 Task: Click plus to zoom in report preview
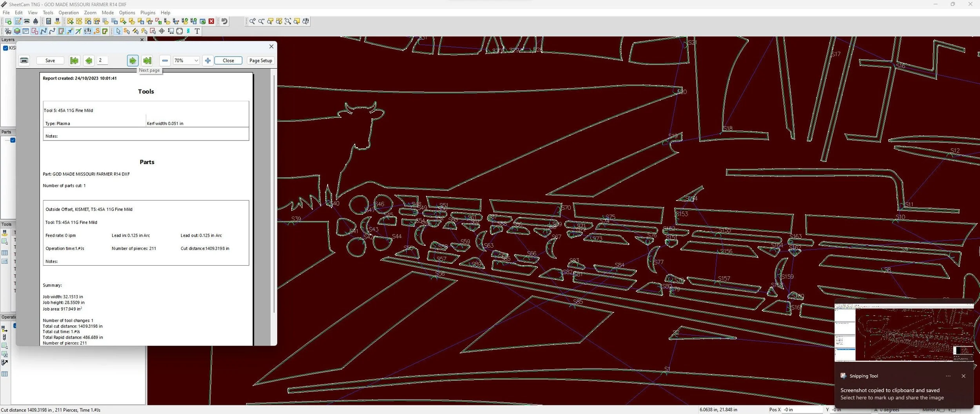(x=208, y=60)
